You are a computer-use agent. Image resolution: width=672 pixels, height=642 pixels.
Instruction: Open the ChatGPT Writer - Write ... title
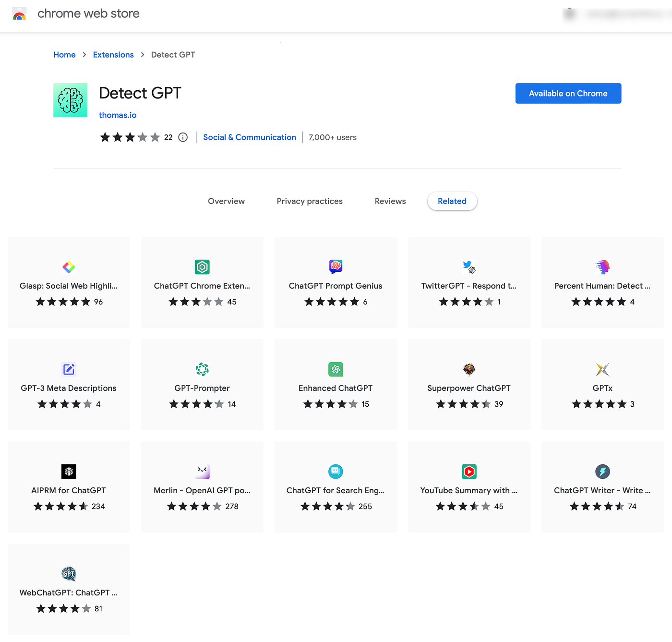point(602,490)
